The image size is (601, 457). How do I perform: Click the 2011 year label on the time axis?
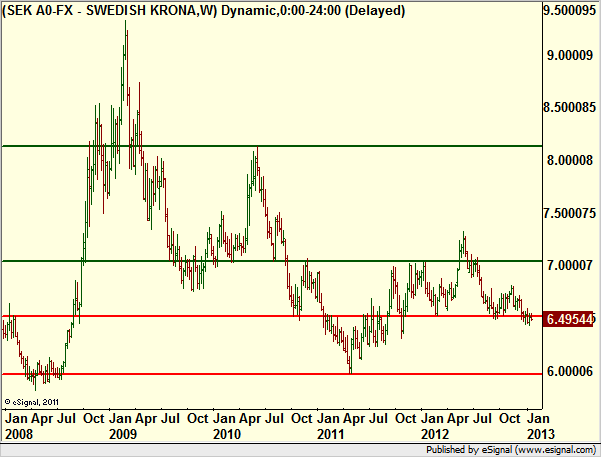(x=331, y=434)
